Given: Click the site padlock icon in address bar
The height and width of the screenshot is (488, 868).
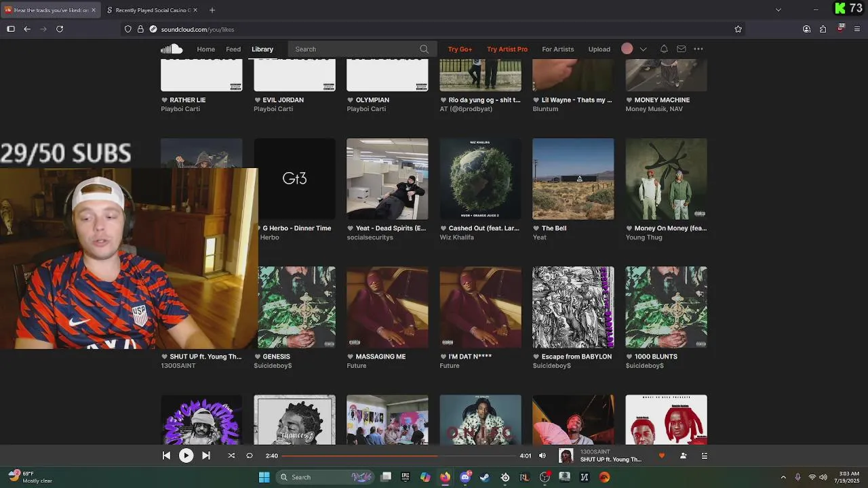Looking at the screenshot, I should tap(140, 29).
